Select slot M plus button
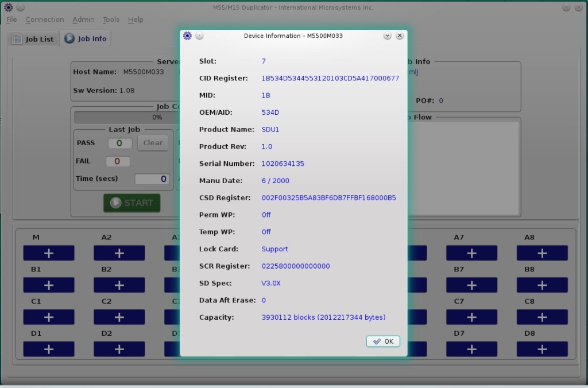 pyautogui.click(x=49, y=253)
